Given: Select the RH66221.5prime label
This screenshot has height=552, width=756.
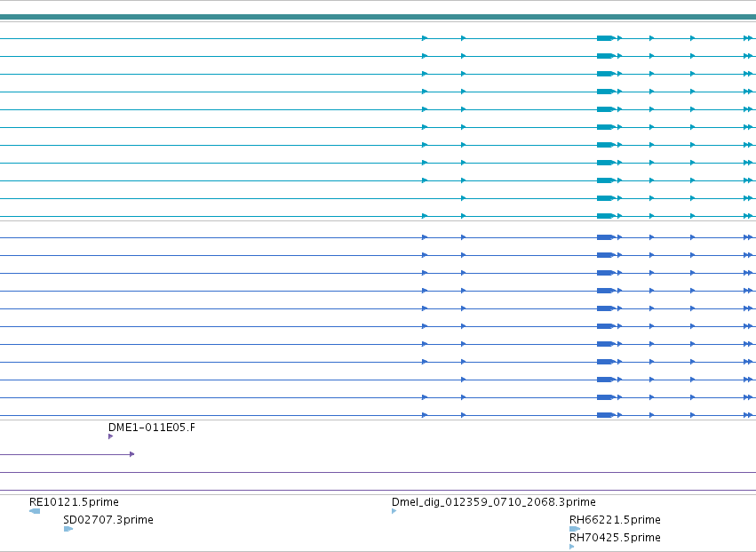Looking at the screenshot, I should click(615, 520).
